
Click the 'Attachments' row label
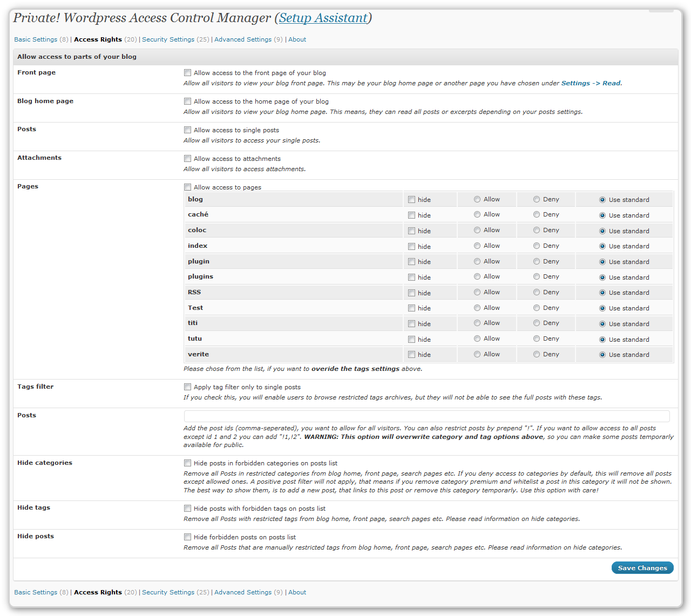(x=39, y=158)
